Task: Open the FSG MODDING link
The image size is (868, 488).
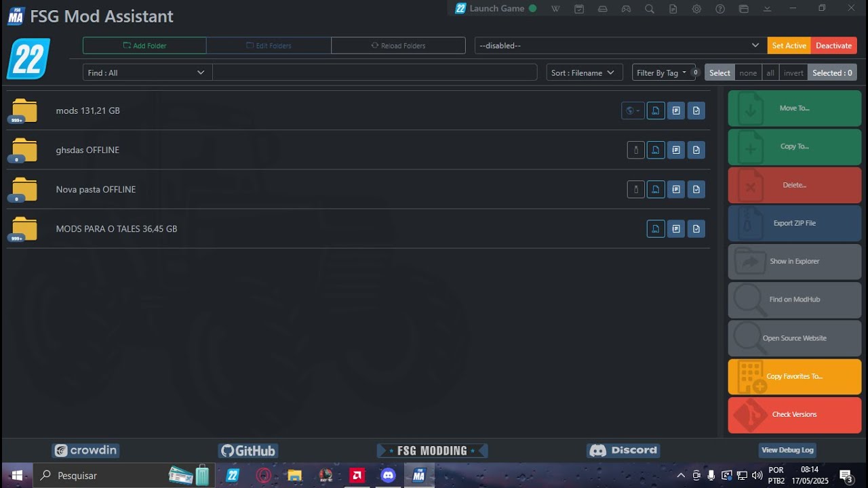Action: tap(433, 451)
